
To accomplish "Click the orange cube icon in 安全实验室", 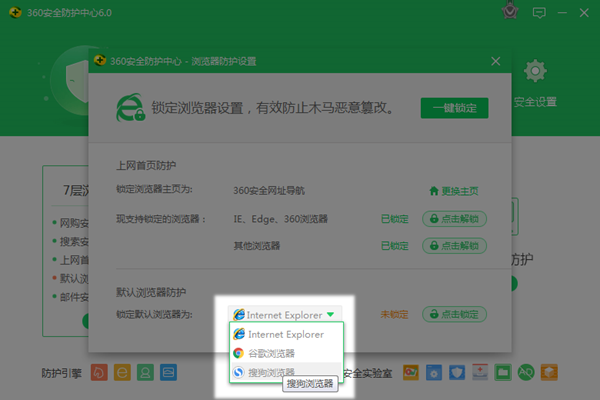I will (x=549, y=372).
